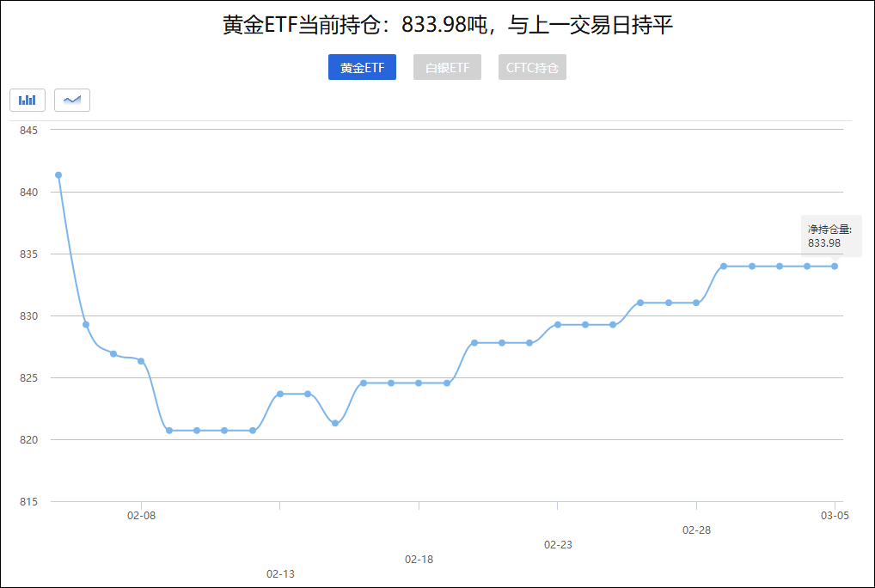Click the y-axis value 825
875x588 pixels.
28,378
